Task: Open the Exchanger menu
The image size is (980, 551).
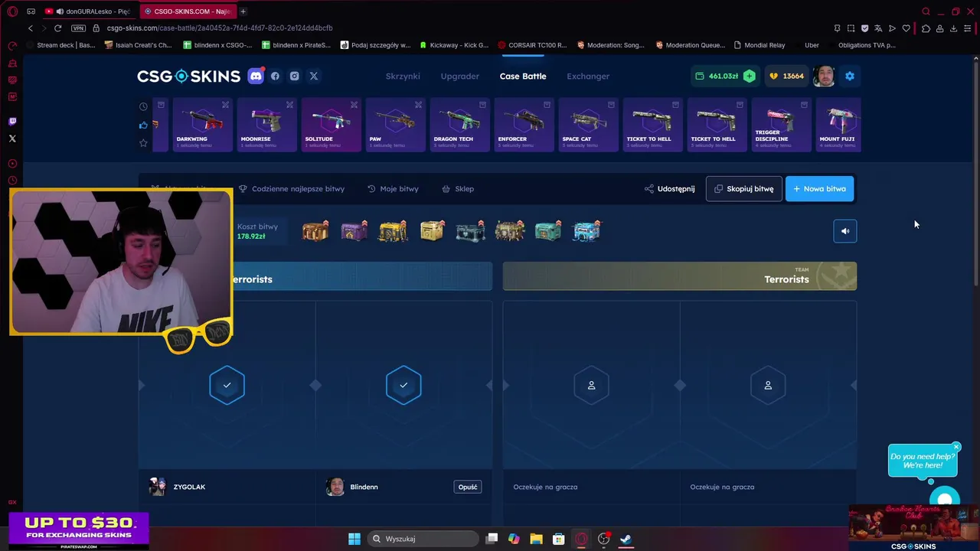Action: point(588,76)
